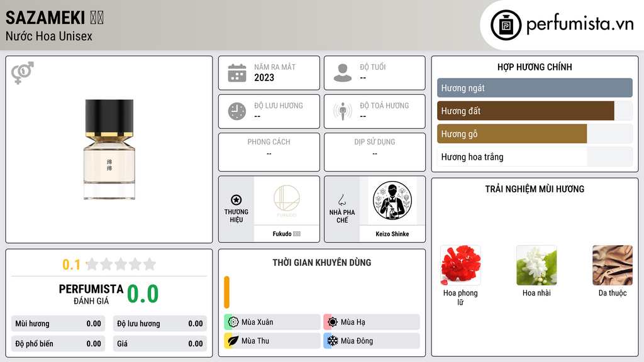Click the clock icon for Độ lưu hương
This screenshot has width=644, height=362.
pyautogui.click(x=237, y=111)
